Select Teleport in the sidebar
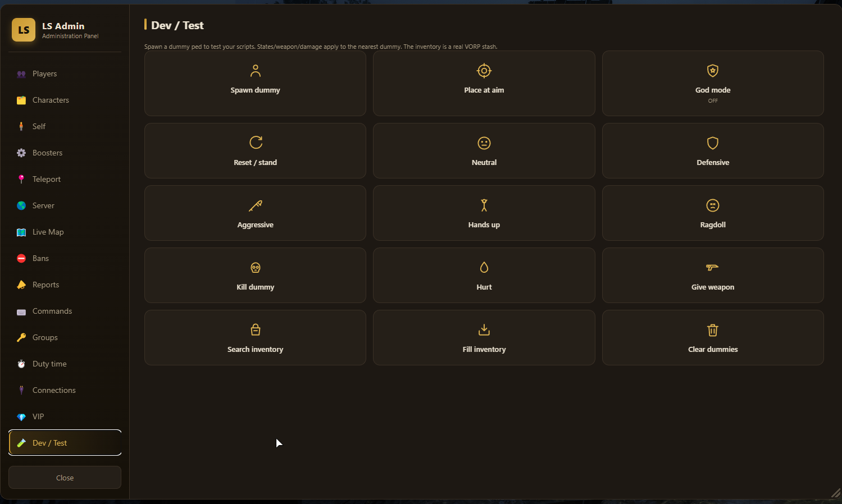842x504 pixels. tap(65, 179)
